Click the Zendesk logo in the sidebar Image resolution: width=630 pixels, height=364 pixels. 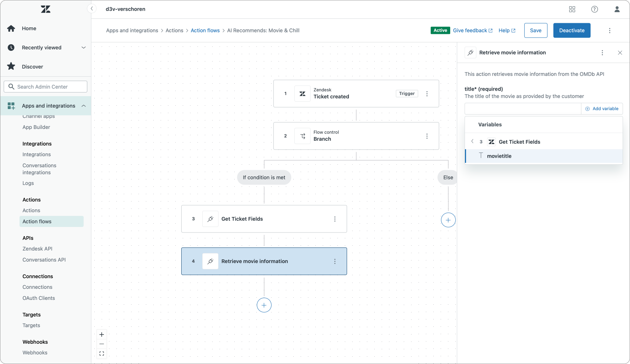tap(46, 9)
